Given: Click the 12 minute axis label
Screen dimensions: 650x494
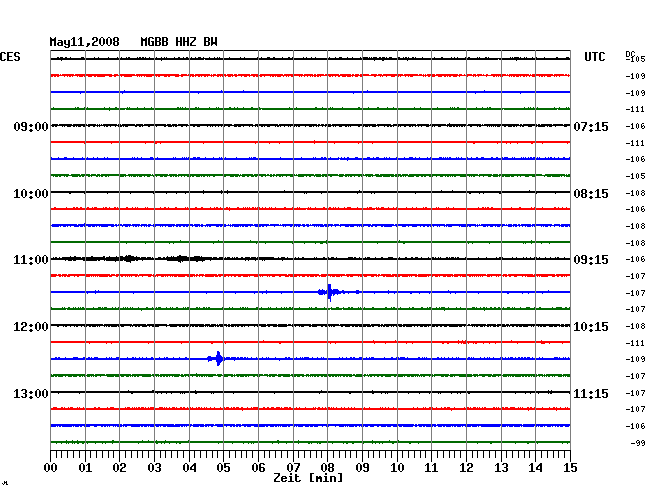Looking at the screenshot, I should pyautogui.click(x=466, y=468).
